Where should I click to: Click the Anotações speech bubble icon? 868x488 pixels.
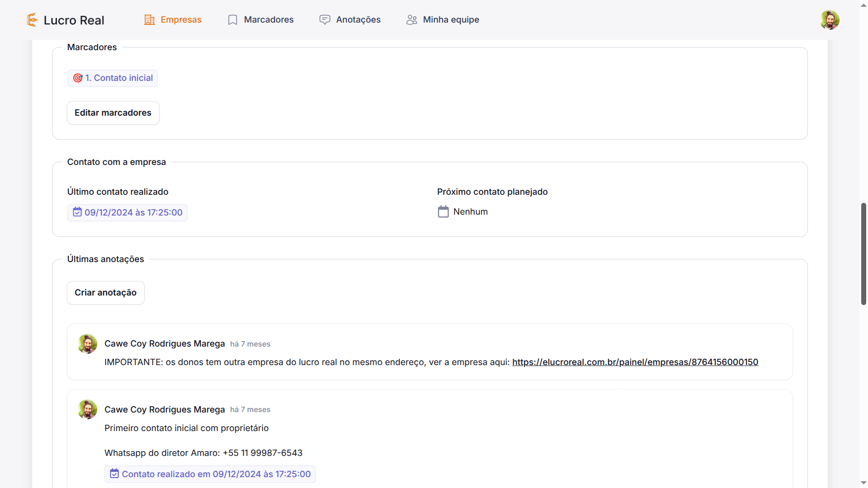(325, 20)
